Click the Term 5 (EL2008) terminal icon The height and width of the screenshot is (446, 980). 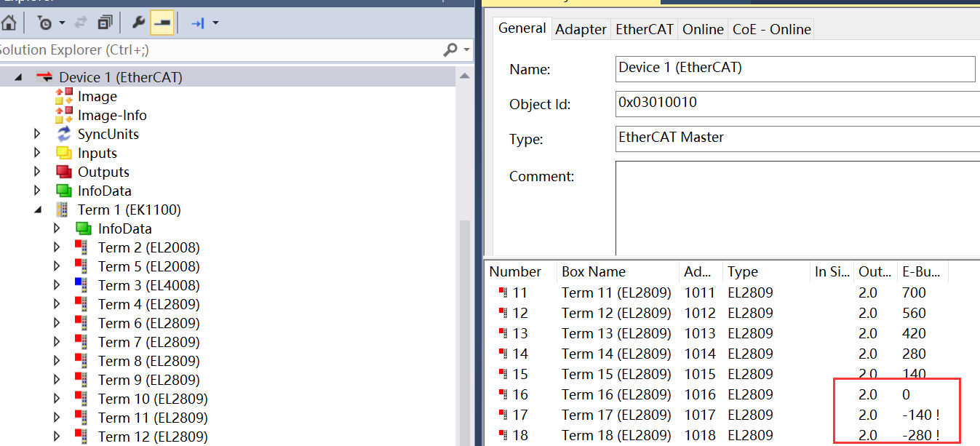81,266
